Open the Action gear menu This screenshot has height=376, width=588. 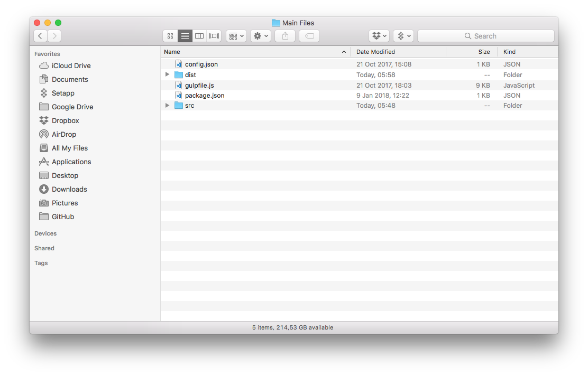[x=261, y=36]
